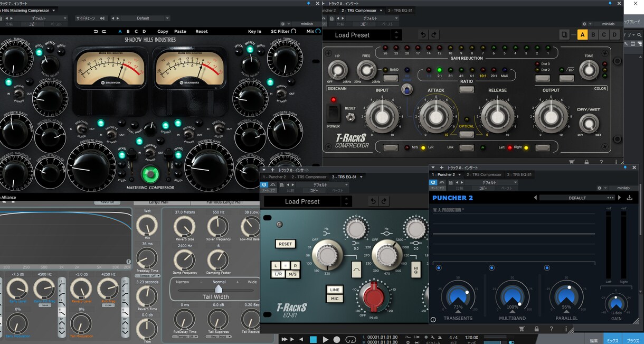Click redo arrow in Comprexxor window
Viewport: 644px width, 344px height.
coord(434,35)
